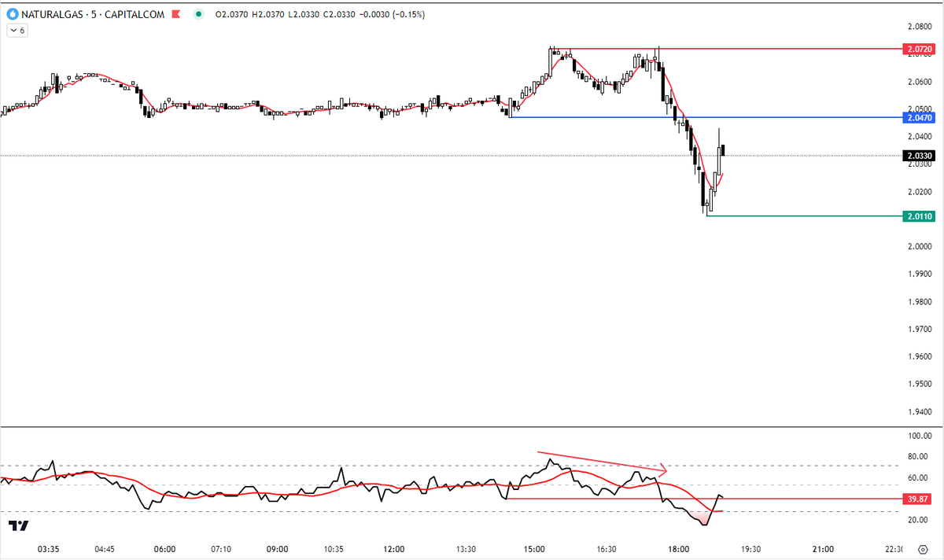Image resolution: width=944 pixels, height=560 pixels.
Task: Click the TradingView logo
Action: [x=20, y=525]
